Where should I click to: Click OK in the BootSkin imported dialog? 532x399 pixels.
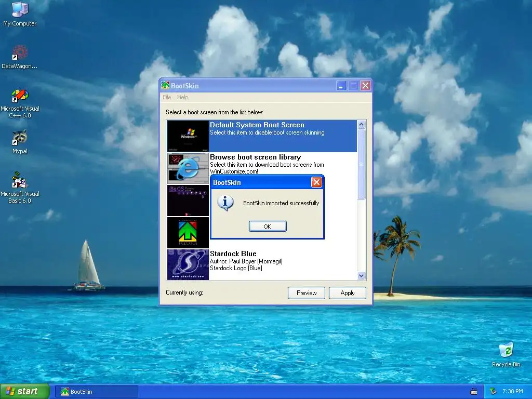click(x=268, y=227)
